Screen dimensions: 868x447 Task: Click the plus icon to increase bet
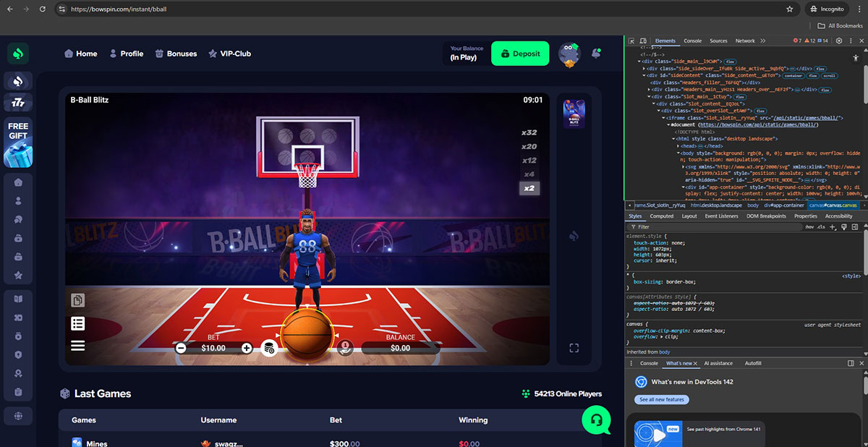[x=247, y=348]
